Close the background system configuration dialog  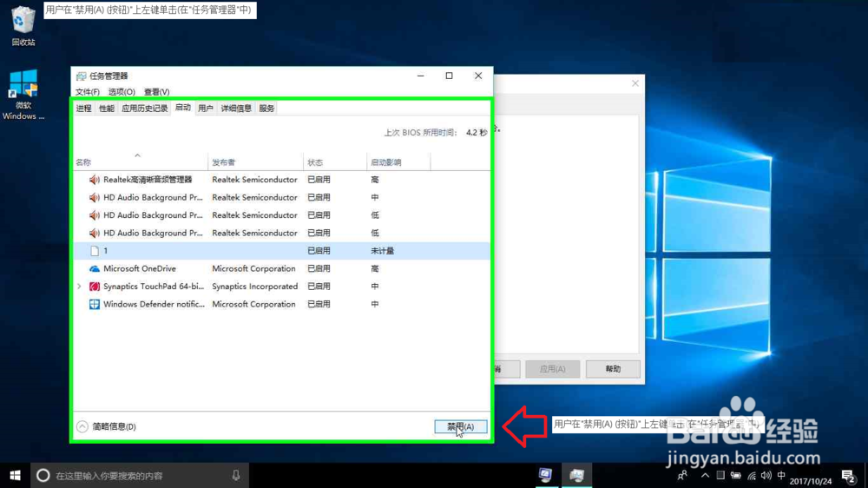coord(635,83)
